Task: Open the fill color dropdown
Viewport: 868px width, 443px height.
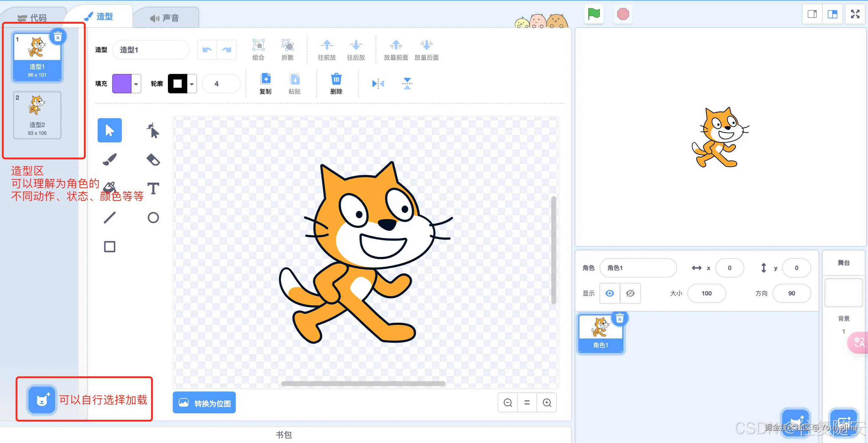Action: 136,84
